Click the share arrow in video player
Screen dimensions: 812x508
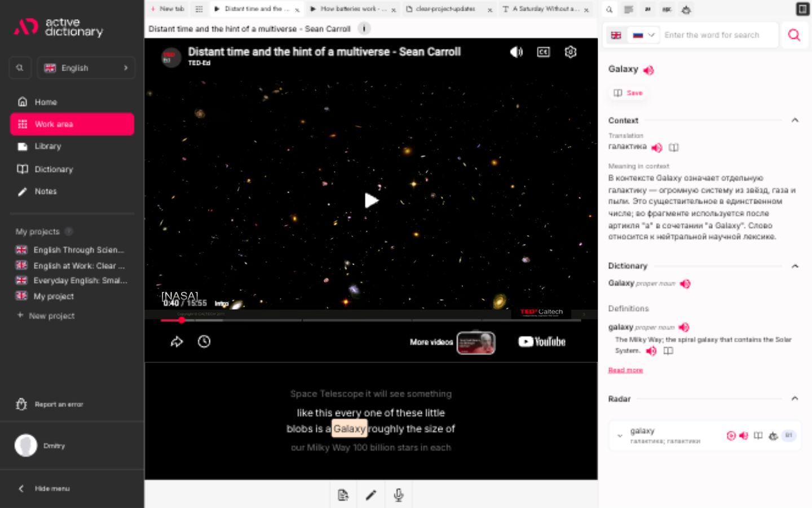(176, 341)
